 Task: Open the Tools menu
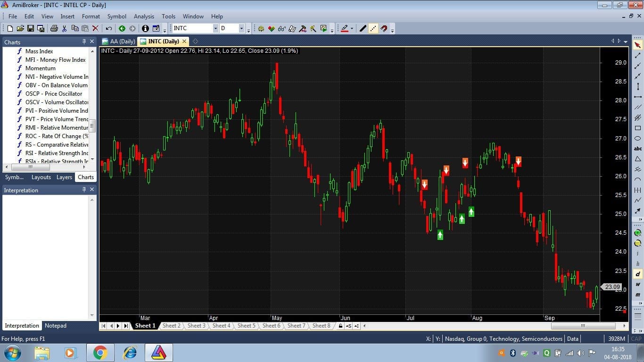(x=168, y=16)
